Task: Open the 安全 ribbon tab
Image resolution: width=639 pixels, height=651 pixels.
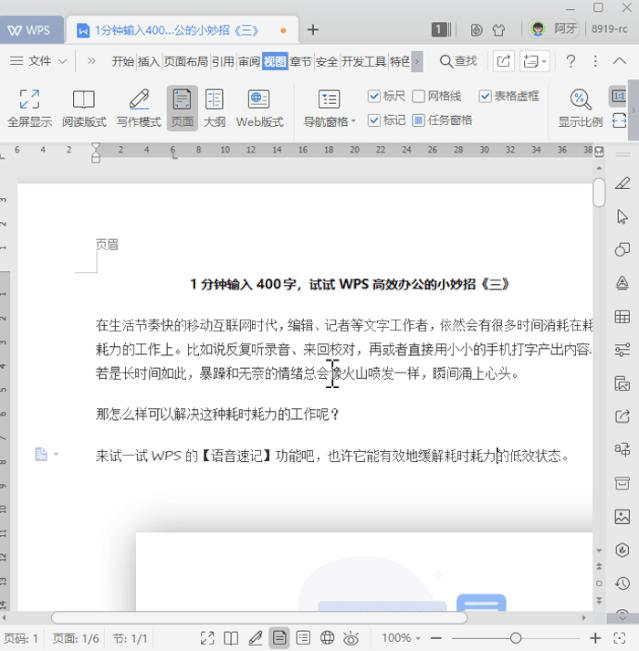Action: click(327, 61)
